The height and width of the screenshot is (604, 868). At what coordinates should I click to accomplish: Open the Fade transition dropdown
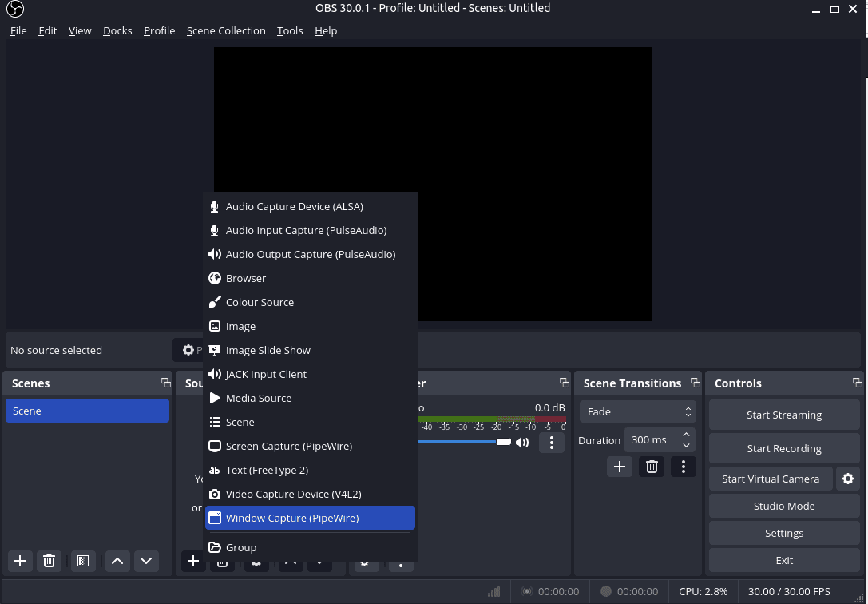point(638,412)
